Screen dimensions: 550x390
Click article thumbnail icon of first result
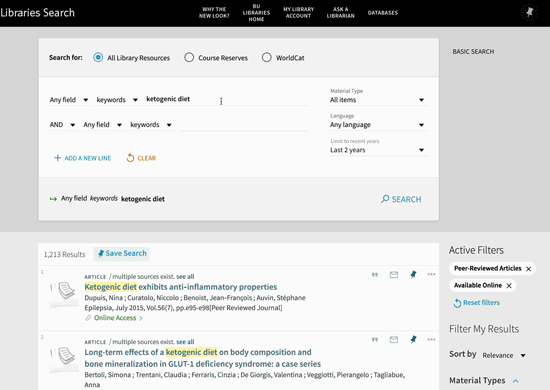point(63,295)
